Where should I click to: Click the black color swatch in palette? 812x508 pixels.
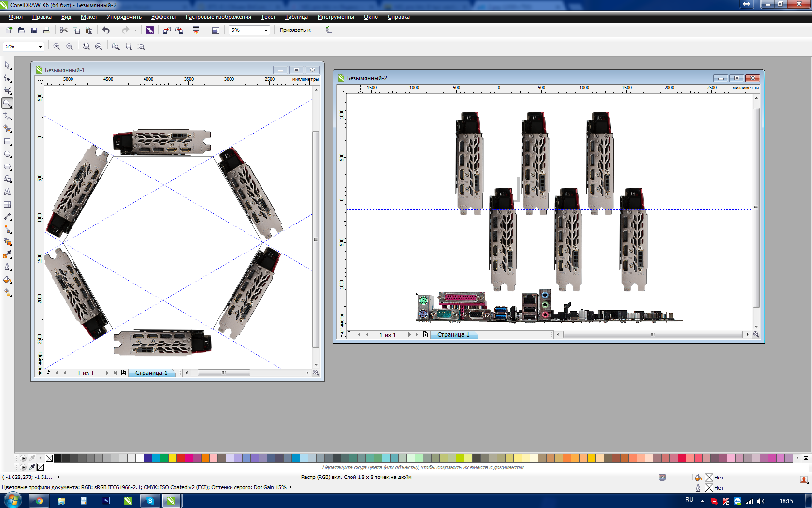(x=58, y=458)
